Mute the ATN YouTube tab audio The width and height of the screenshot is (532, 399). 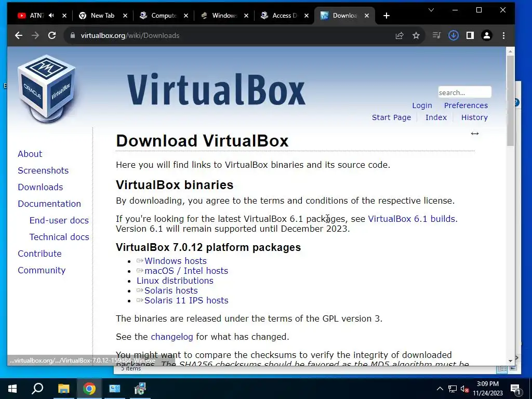51,15
